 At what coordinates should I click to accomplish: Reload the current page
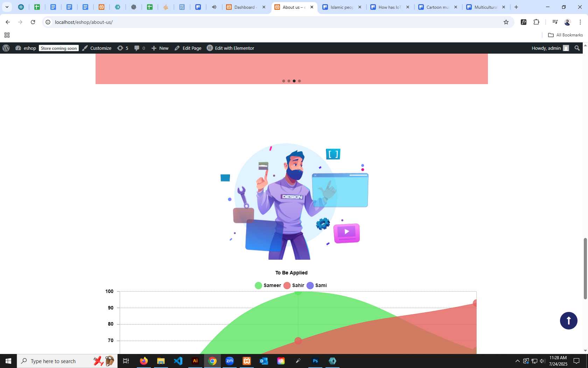click(33, 22)
